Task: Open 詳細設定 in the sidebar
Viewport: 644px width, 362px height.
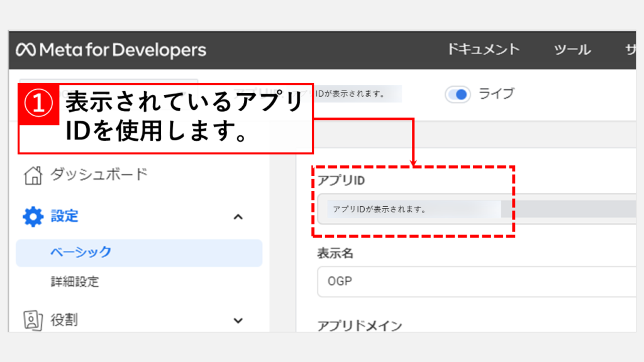Action: click(75, 282)
